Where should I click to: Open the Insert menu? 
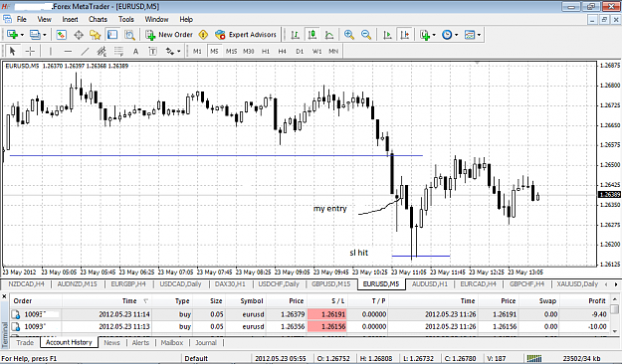pos(70,19)
